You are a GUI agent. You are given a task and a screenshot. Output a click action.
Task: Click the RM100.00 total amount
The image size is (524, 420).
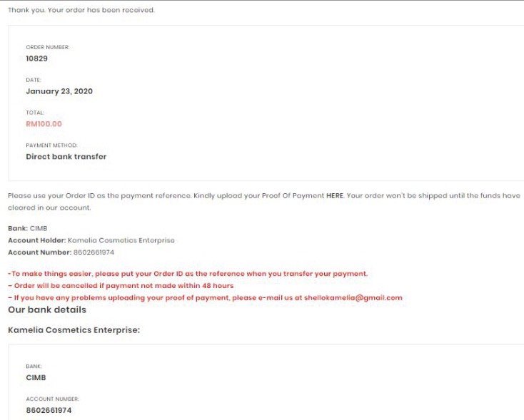pyautogui.click(x=44, y=124)
